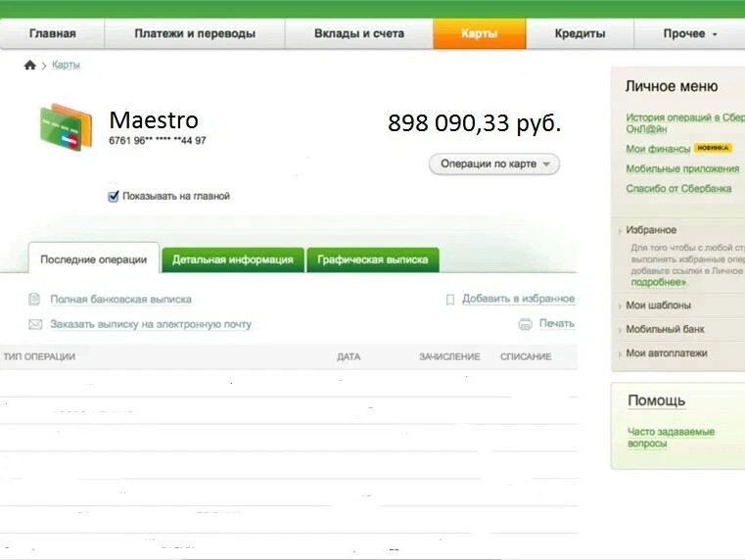Click the ДАТА column header
The height and width of the screenshot is (560, 745).
click(349, 356)
